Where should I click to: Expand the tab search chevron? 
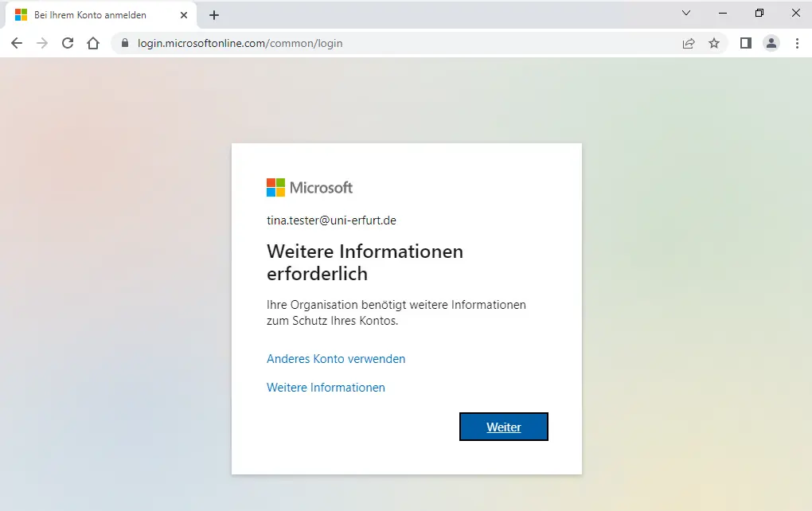(x=686, y=14)
